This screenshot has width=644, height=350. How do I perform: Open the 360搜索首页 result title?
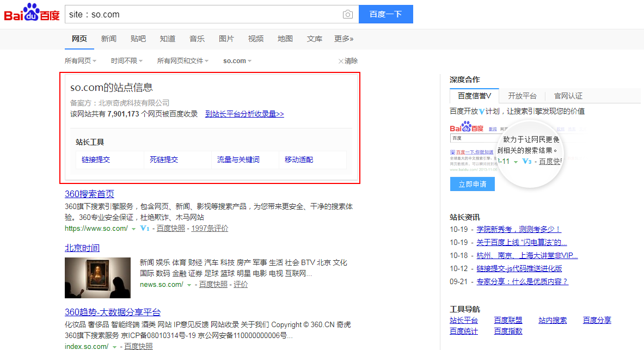coord(89,194)
